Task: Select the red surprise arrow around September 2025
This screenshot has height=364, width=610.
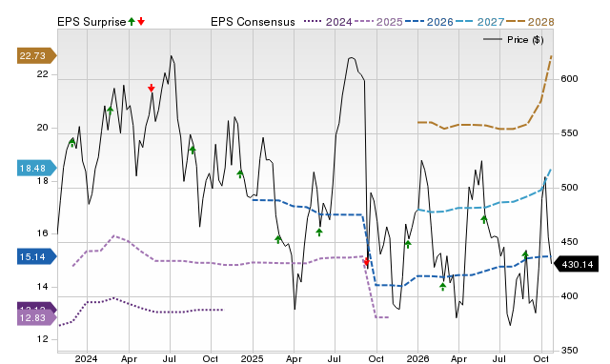Action: tap(366, 261)
